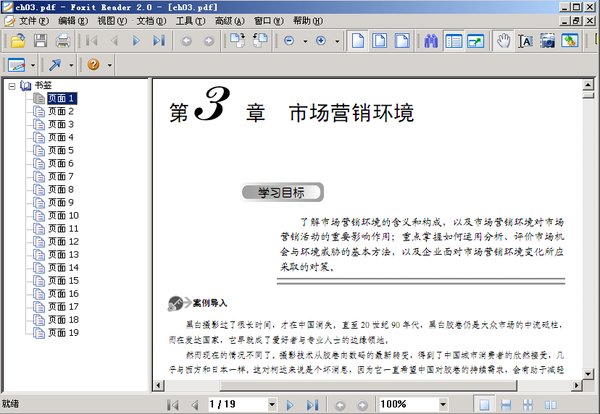
Task: Open the 窗口(W) menu
Action: coord(269,21)
